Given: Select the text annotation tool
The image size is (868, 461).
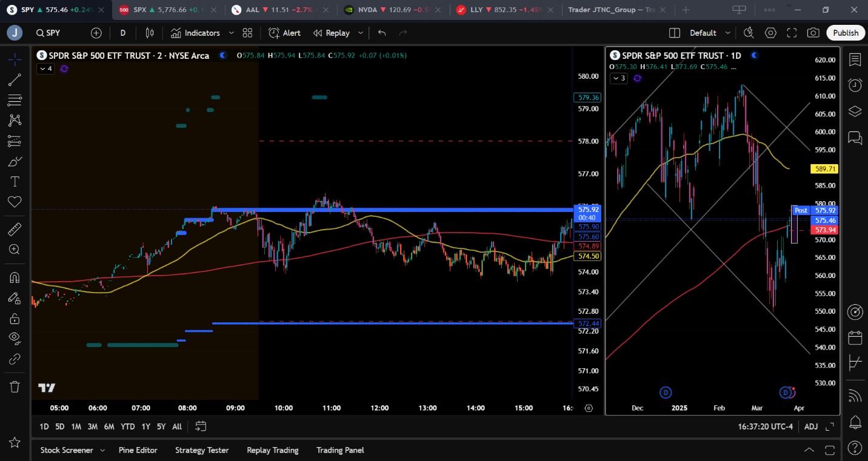Looking at the screenshot, I should [15, 182].
